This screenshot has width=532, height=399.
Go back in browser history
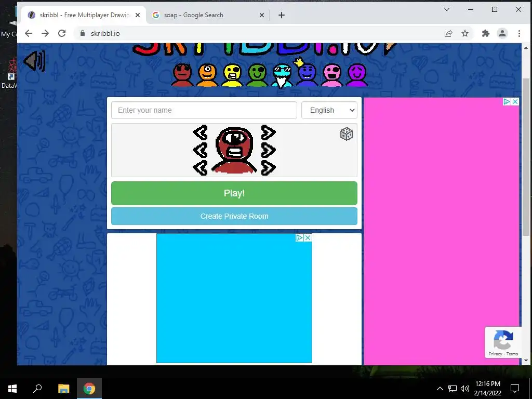pyautogui.click(x=29, y=33)
